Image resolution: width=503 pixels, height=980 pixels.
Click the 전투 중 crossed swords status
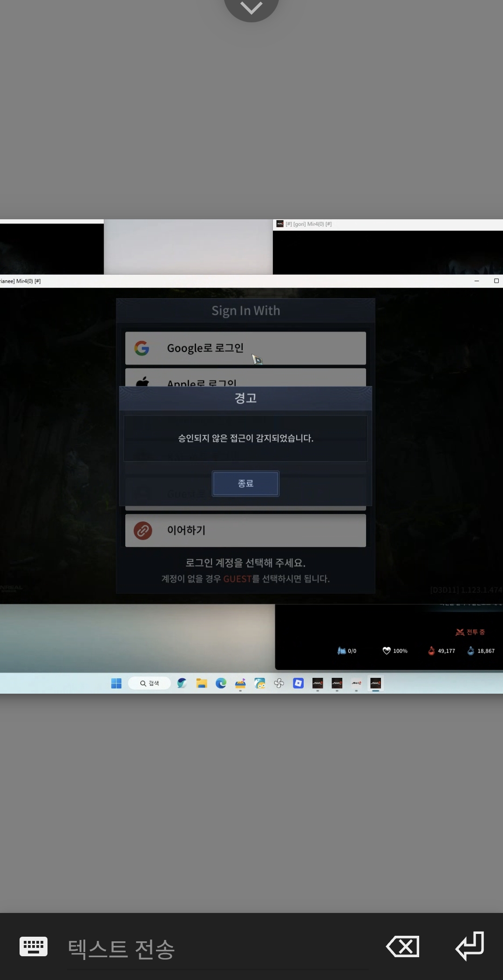pyautogui.click(x=469, y=632)
